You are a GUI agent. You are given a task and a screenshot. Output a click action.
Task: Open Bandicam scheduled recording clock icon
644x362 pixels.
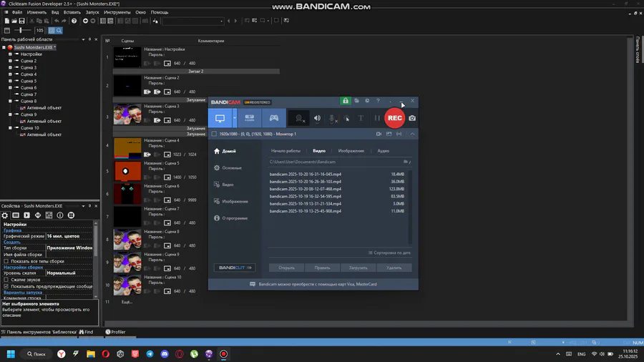tap(367, 101)
